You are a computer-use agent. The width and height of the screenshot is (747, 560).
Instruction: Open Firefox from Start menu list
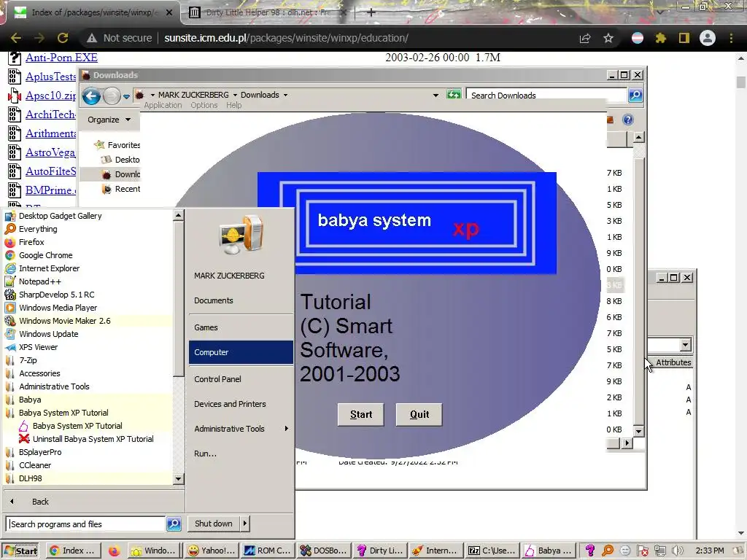31,242
